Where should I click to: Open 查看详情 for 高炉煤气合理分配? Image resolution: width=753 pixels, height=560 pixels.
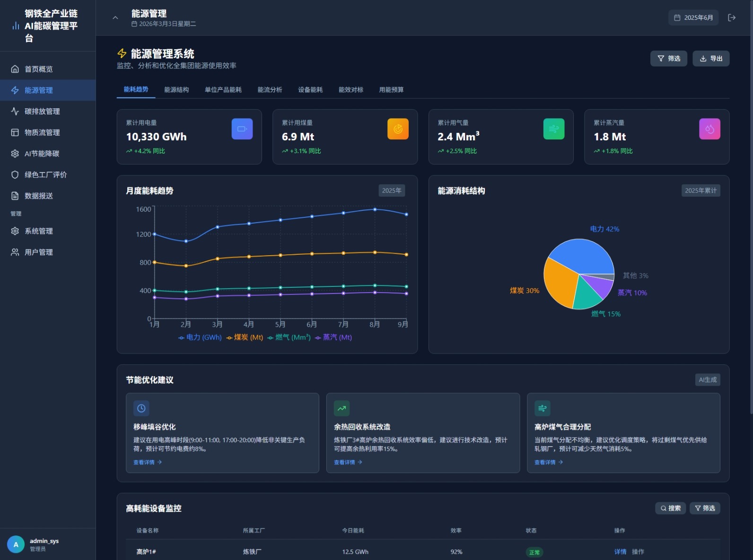[549, 462]
